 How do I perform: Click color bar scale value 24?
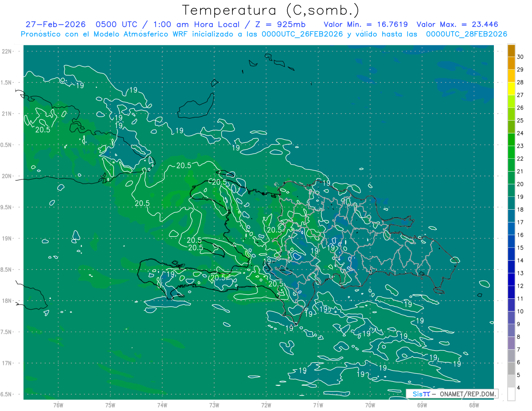520,133
